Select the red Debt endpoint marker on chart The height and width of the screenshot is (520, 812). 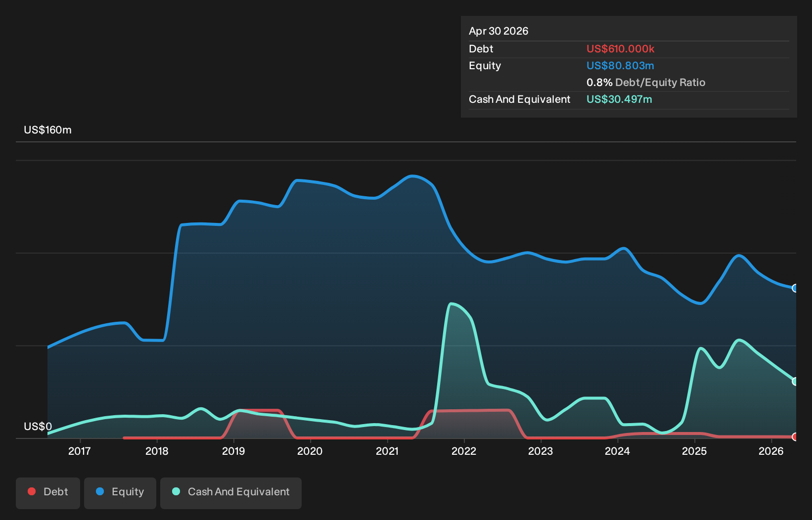(x=795, y=436)
